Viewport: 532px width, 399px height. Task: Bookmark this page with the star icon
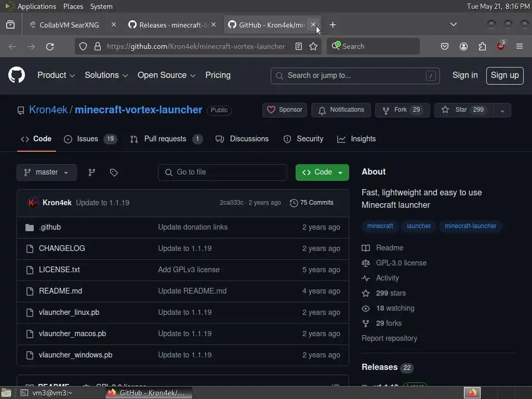tap(313, 46)
